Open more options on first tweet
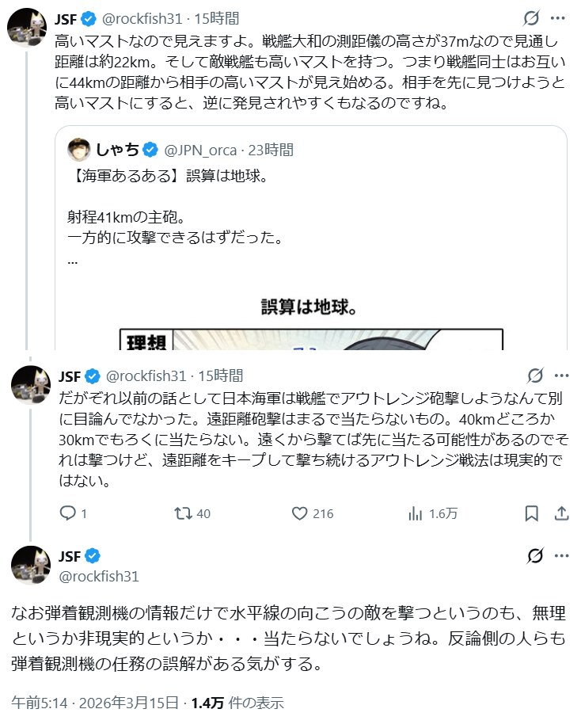581x728 pixels. coord(558,18)
